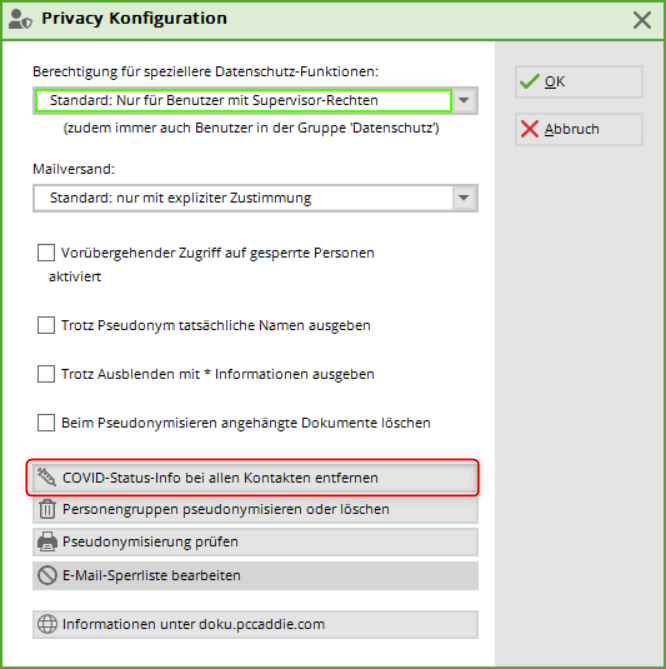Tick Beim Pseudonymisieren angehängte Dokumente löschen

click(x=46, y=423)
